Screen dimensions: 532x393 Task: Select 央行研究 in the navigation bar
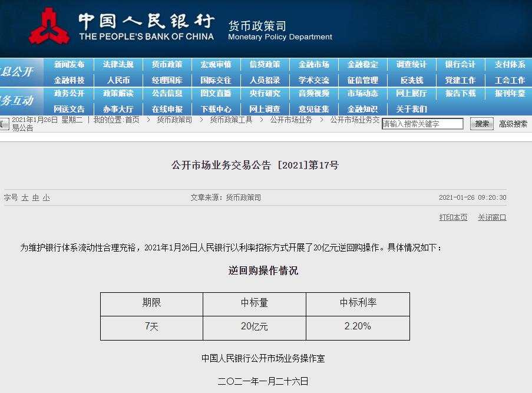click(265, 93)
